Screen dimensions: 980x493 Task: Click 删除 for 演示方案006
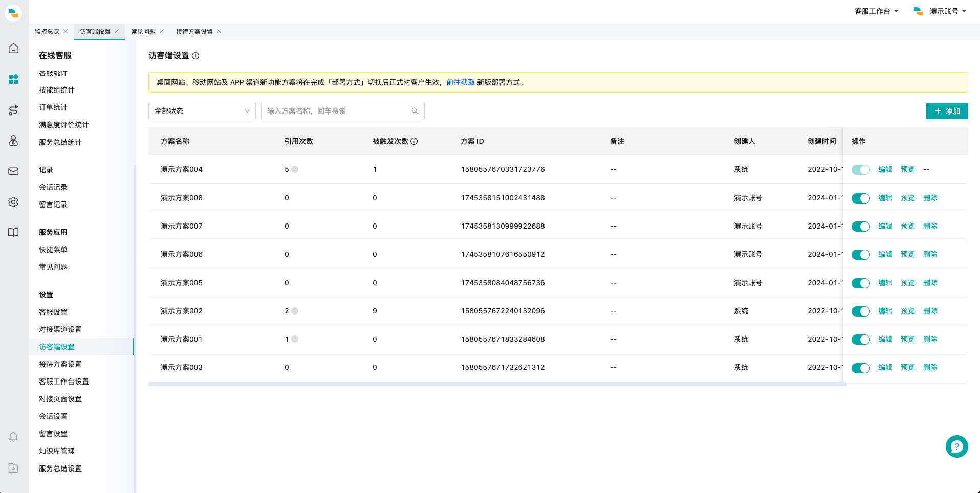click(930, 254)
